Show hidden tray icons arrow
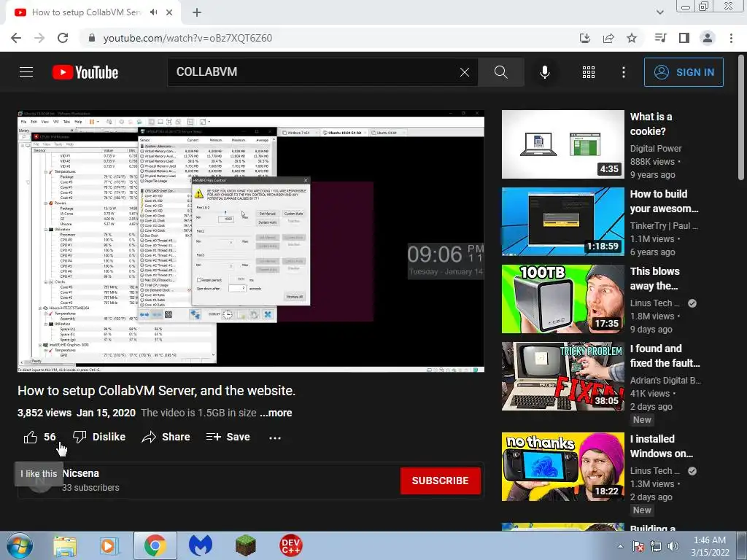The image size is (747, 560). coord(620,546)
